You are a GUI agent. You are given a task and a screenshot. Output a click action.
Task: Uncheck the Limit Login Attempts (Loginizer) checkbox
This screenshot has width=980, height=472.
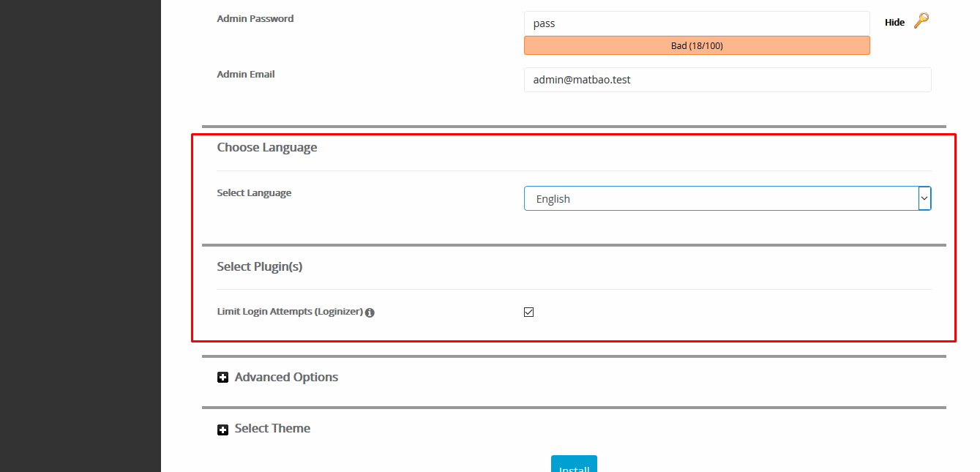pyautogui.click(x=529, y=312)
